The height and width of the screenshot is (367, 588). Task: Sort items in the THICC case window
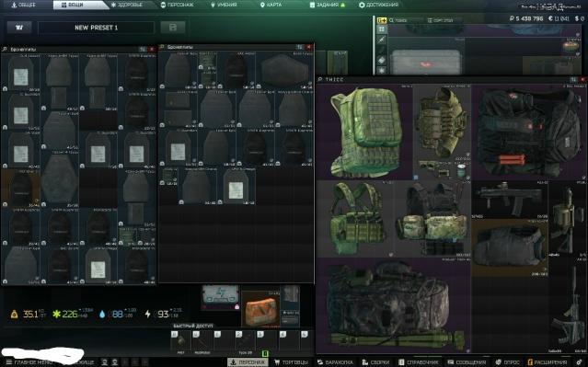tap(573, 79)
